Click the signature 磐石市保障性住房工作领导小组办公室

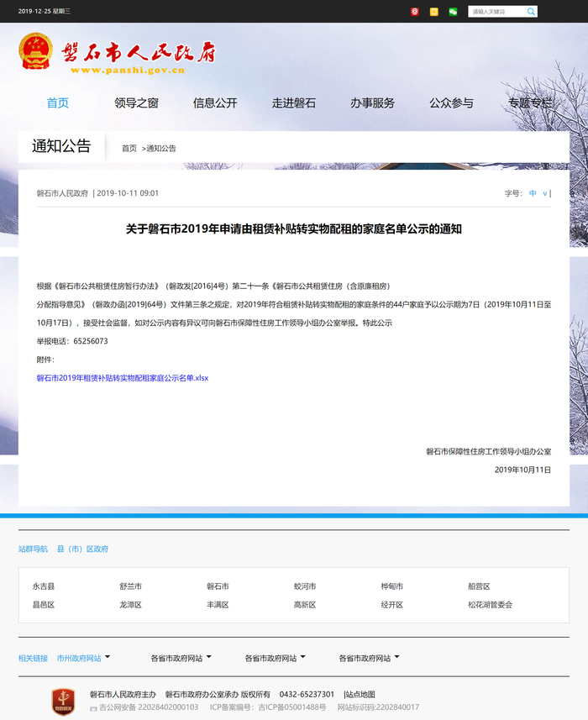pyautogui.click(x=488, y=451)
